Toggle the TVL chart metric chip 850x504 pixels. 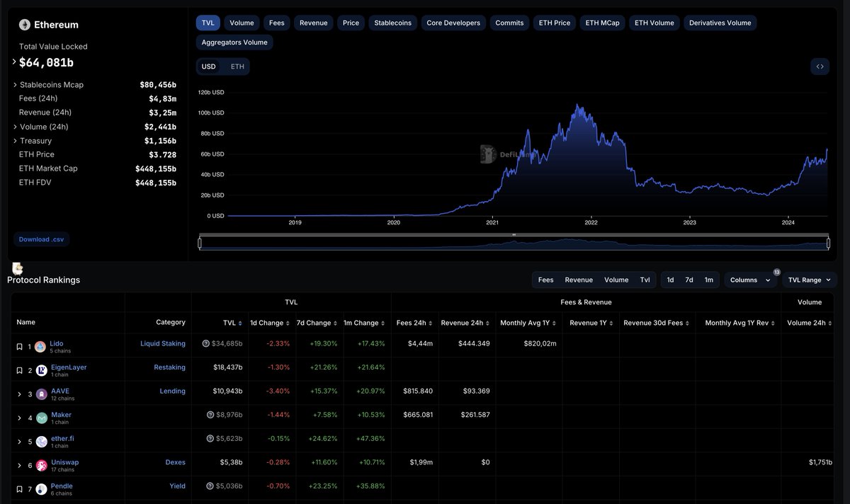click(208, 23)
